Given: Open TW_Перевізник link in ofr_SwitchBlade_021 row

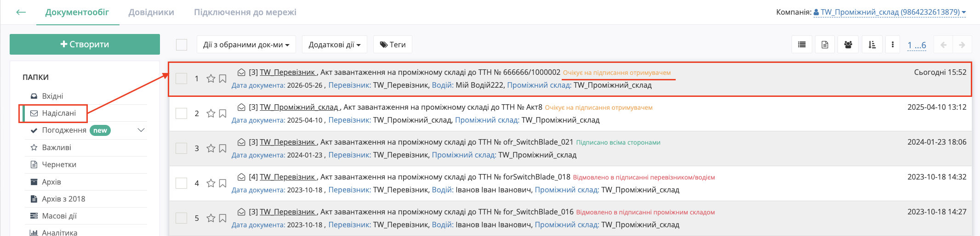Looking at the screenshot, I should tap(288, 142).
